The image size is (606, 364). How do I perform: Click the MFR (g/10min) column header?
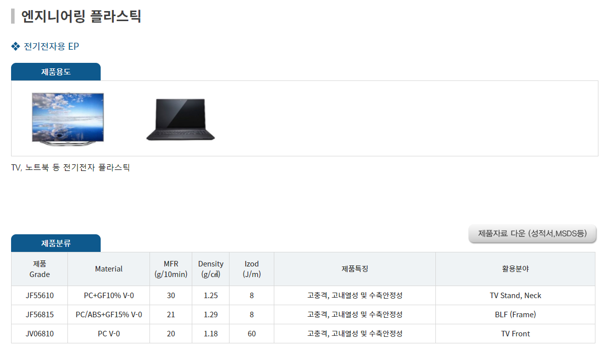(x=171, y=269)
